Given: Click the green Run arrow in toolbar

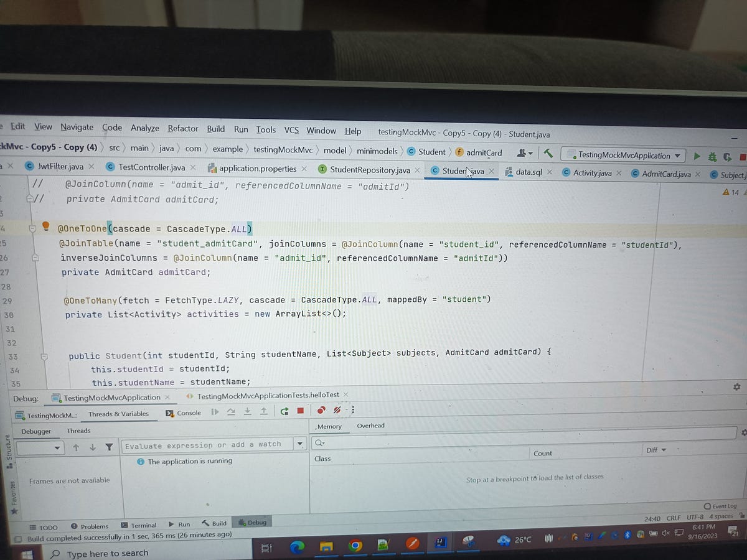Looking at the screenshot, I should point(697,157).
